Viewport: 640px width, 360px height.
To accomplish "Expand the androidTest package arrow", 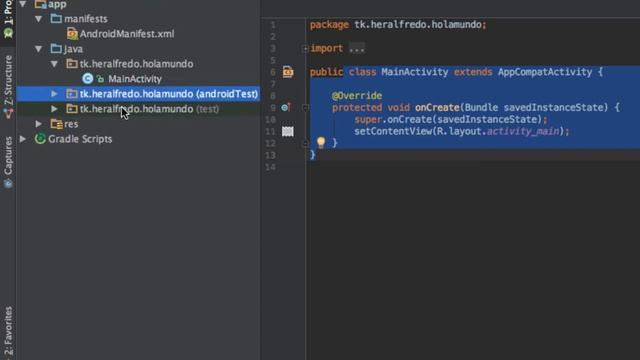I will coord(54,94).
